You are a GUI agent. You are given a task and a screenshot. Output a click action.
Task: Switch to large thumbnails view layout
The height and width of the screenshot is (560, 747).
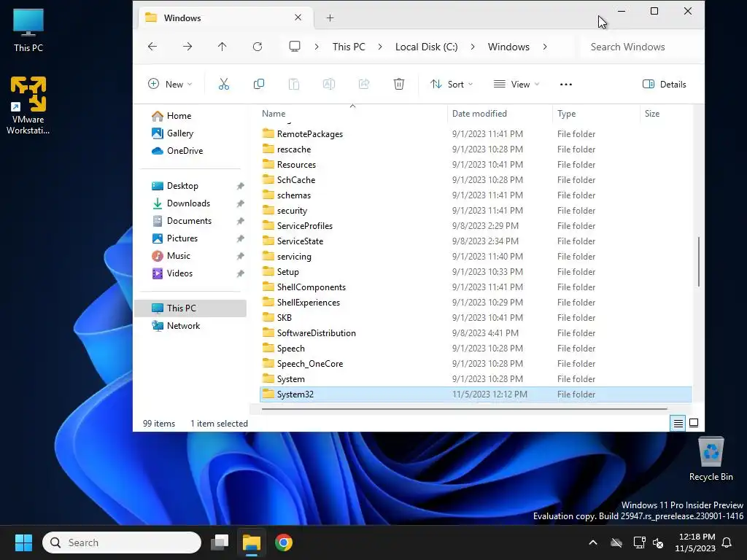(x=694, y=423)
